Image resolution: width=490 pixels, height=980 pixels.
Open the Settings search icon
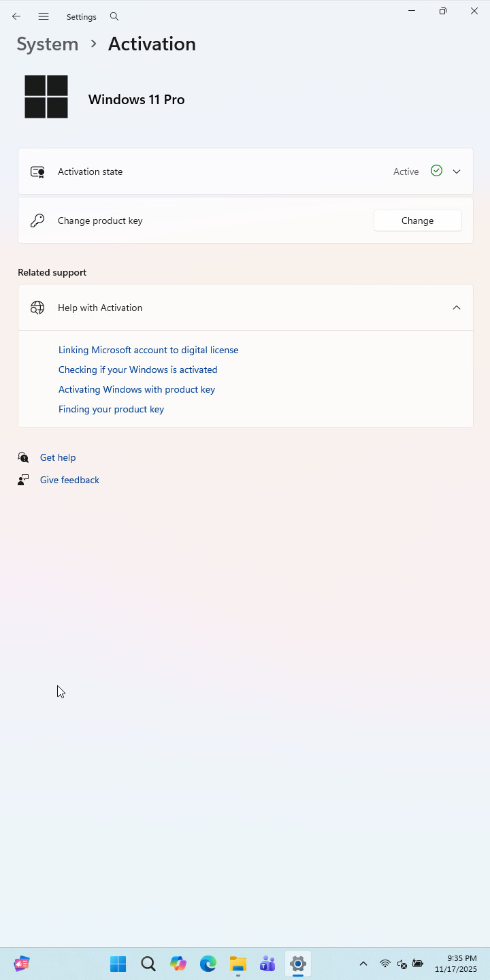tap(114, 16)
